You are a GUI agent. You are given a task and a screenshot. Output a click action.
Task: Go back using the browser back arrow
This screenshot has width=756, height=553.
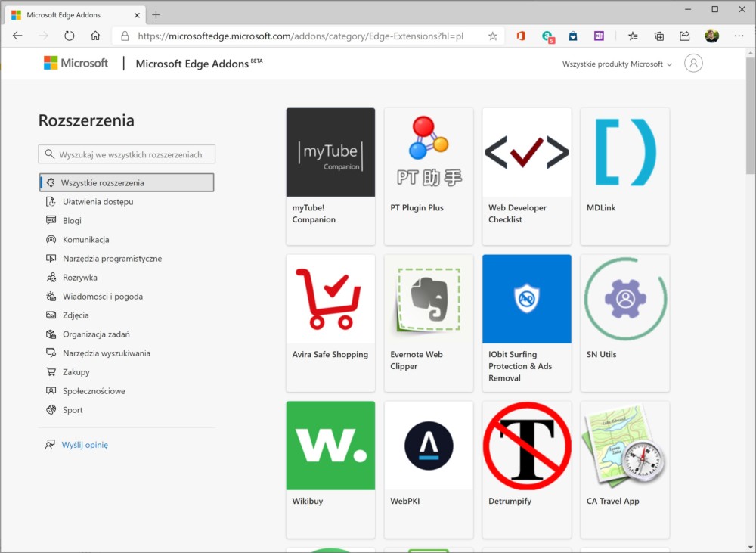coord(17,36)
